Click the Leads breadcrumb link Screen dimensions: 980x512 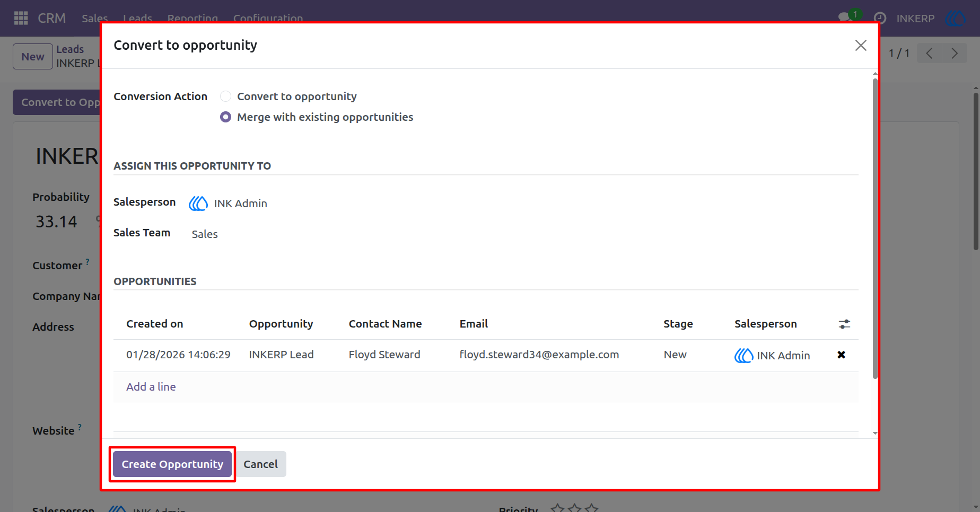pyautogui.click(x=70, y=49)
